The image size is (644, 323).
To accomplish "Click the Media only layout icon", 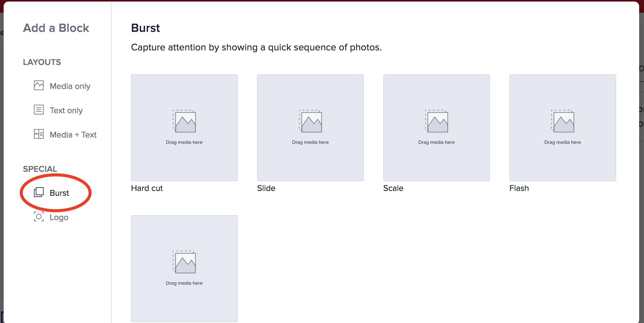I will 39,86.
